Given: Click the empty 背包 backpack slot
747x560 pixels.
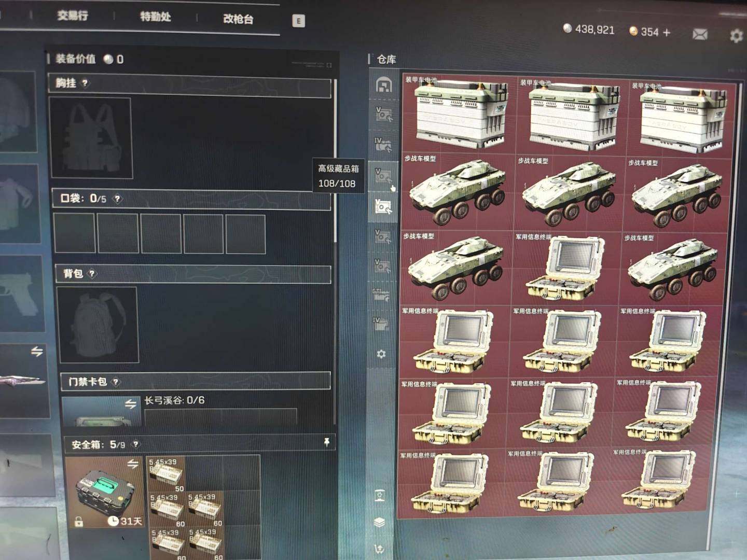Looking at the screenshot, I should click(x=98, y=325).
